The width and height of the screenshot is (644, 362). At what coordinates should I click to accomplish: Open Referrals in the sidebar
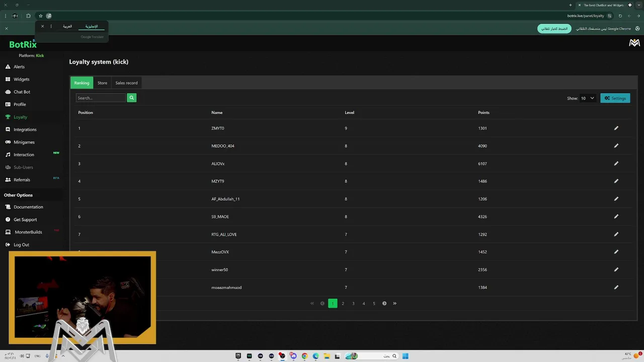tap(22, 180)
